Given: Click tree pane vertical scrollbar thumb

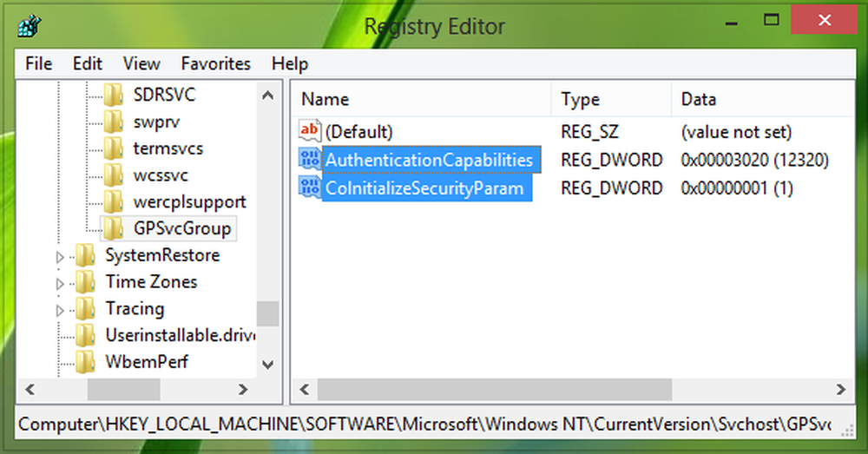Looking at the screenshot, I should (x=268, y=313).
